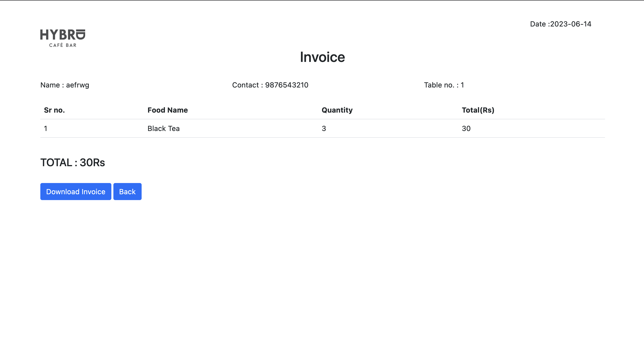The image size is (644, 349).
Task: Click the Food Name column header
Action: [168, 110]
